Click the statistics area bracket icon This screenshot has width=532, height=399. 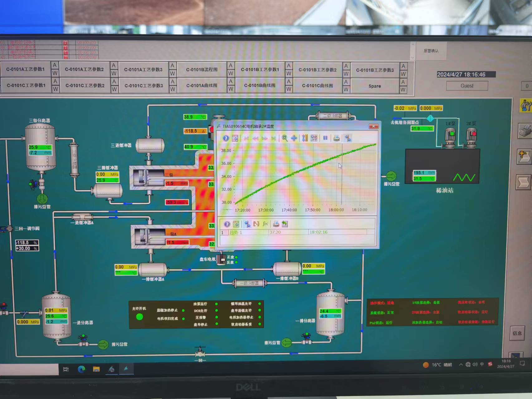(256, 224)
